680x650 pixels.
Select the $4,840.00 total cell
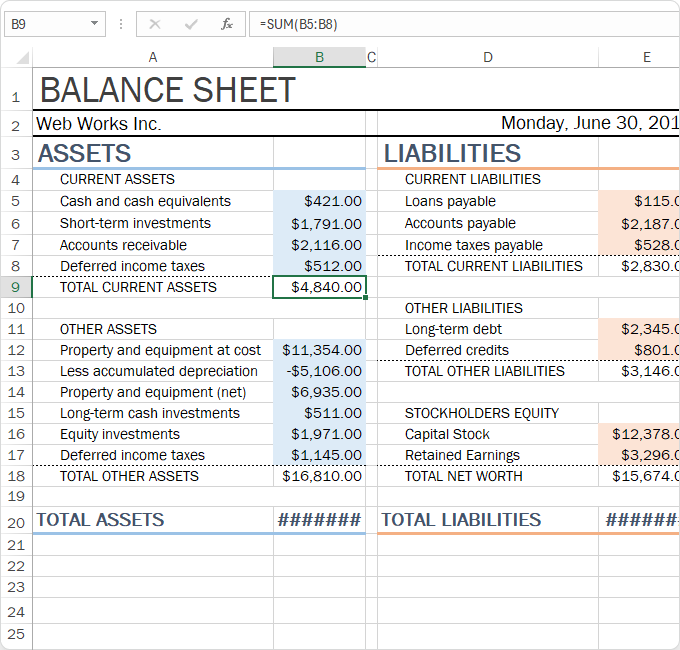(320, 287)
